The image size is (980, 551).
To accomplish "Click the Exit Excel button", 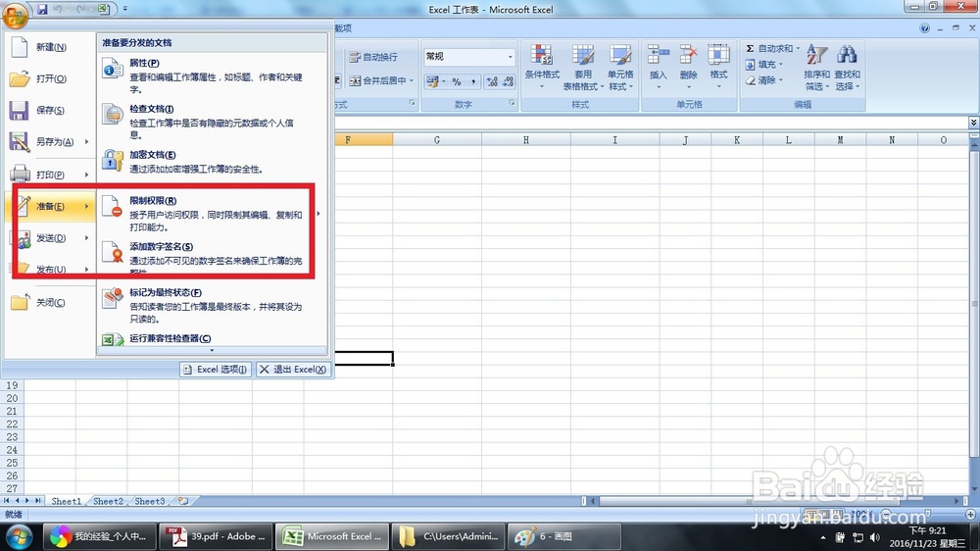I will pyautogui.click(x=292, y=370).
